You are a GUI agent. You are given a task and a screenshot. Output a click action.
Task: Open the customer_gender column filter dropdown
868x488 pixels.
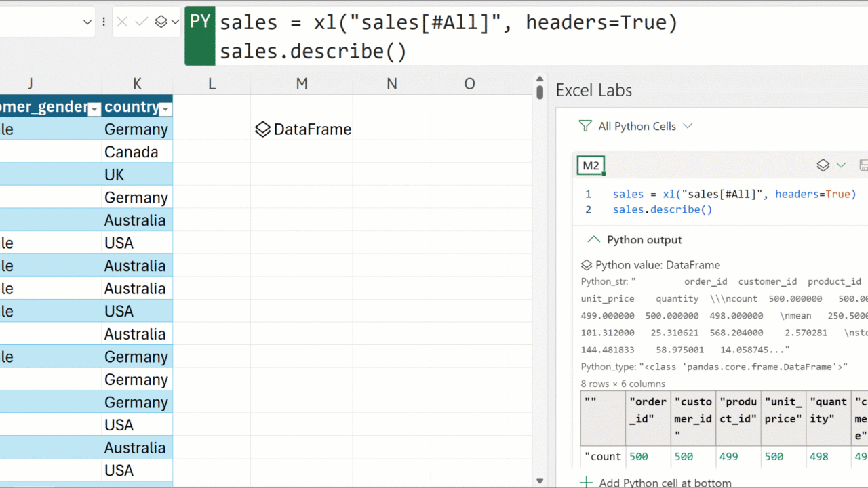click(x=95, y=108)
